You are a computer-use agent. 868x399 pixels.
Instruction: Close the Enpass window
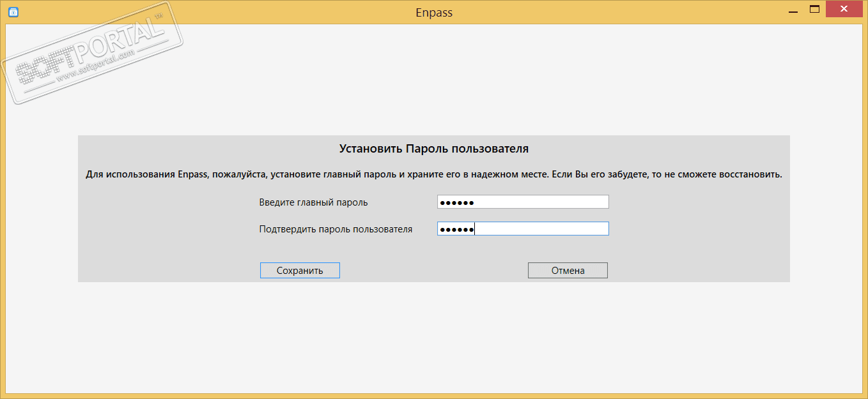coord(845,9)
